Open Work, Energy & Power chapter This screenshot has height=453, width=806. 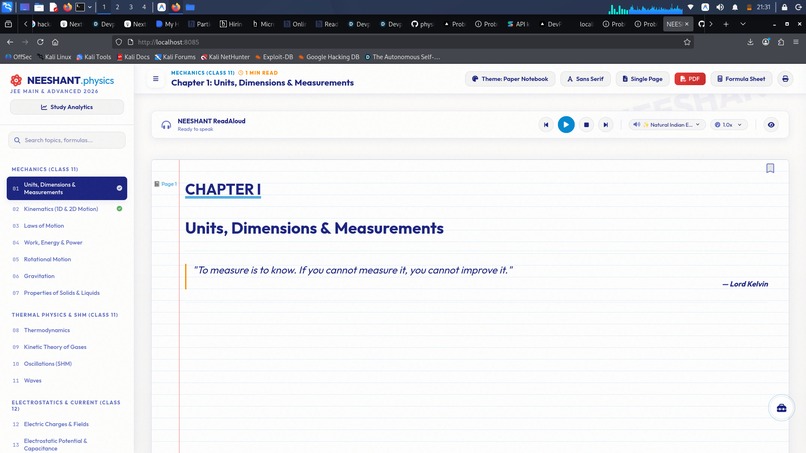pyautogui.click(x=67, y=242)
